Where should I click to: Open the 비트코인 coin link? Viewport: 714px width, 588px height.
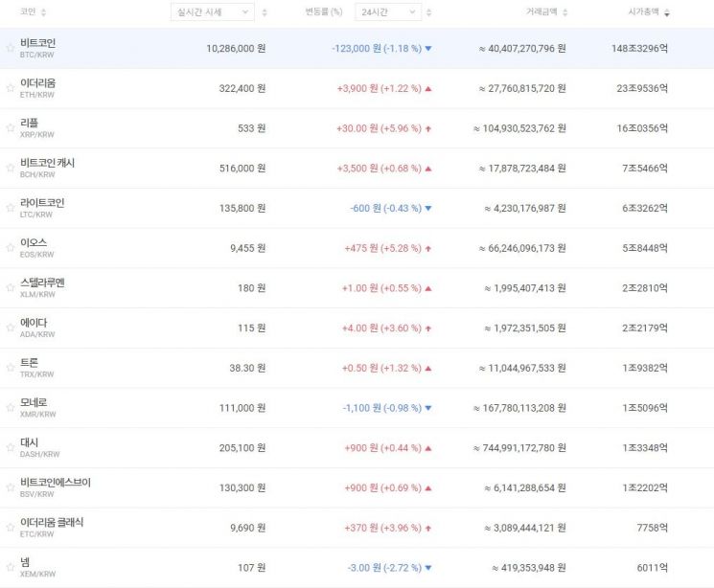pos(37,43)
